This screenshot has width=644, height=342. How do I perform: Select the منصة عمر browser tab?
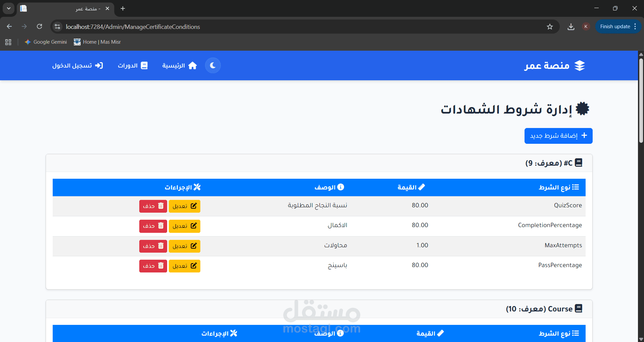pos(65,8)
